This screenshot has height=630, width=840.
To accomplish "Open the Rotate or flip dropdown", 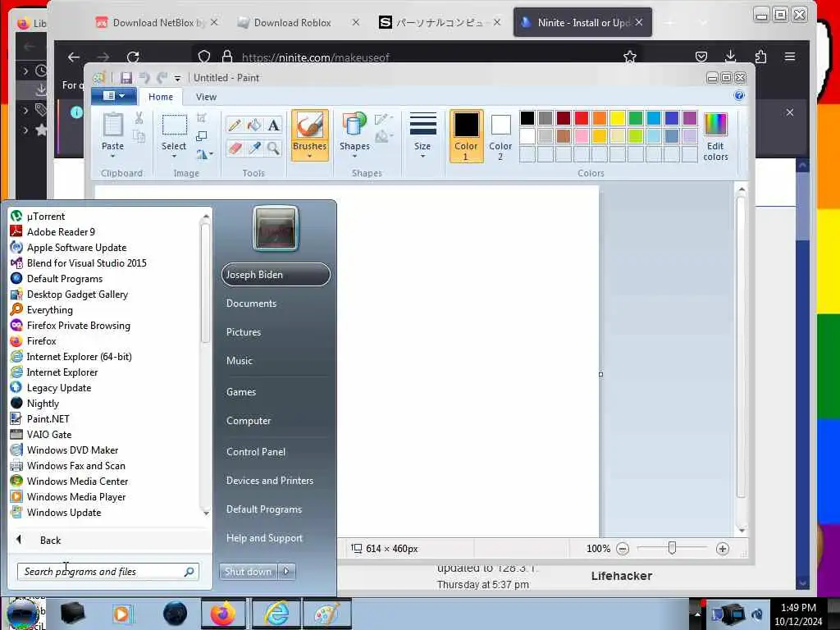I will coord(204,154).
